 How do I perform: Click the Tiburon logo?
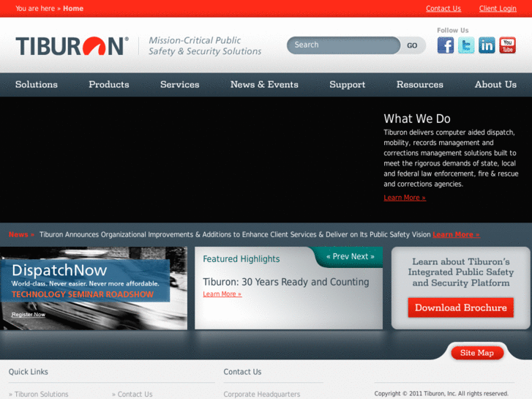(72, 46)
